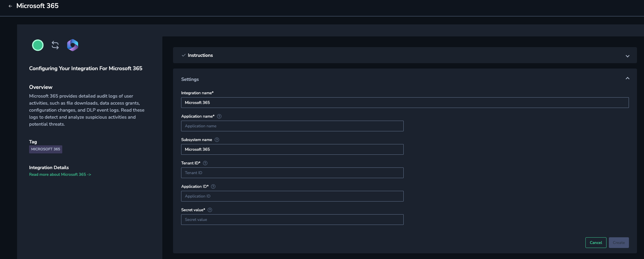Click the Tag heading in the left panel
The width and height of the screenshot is (644, 259).
[x=33, y=142]
